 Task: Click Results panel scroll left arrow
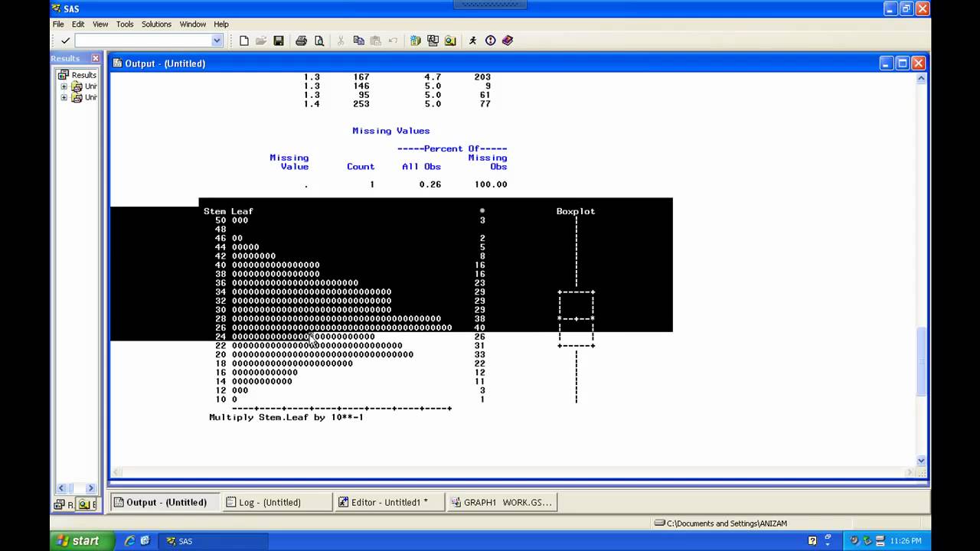tap(61, 487)
